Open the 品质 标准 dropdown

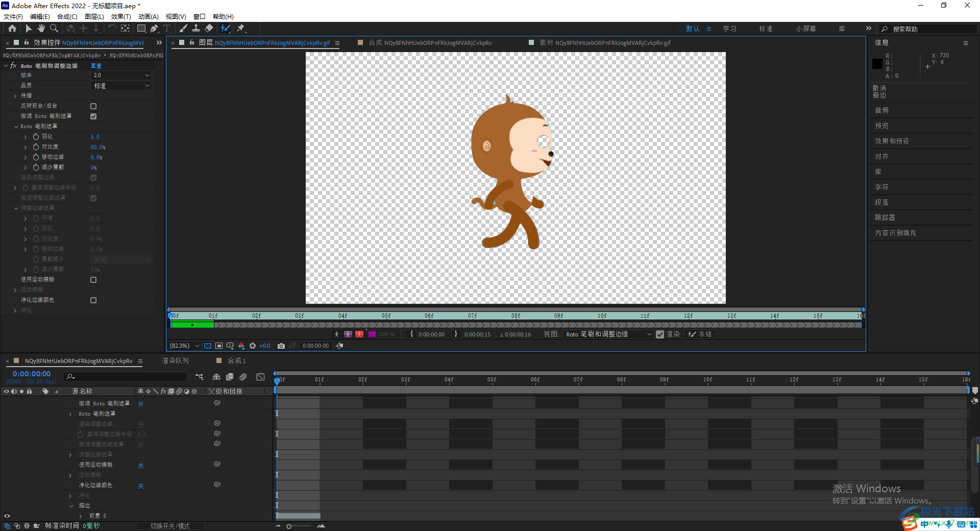(121, 86)
